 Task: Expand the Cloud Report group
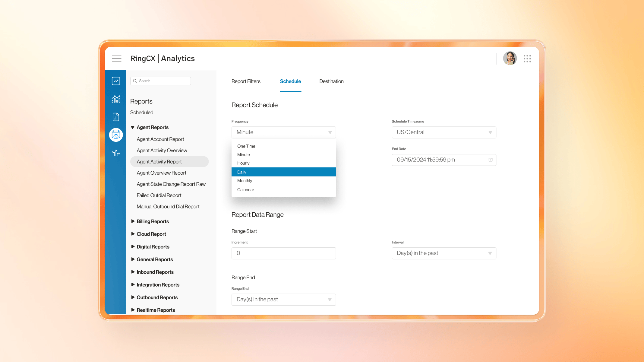click(x=149, y=234)
